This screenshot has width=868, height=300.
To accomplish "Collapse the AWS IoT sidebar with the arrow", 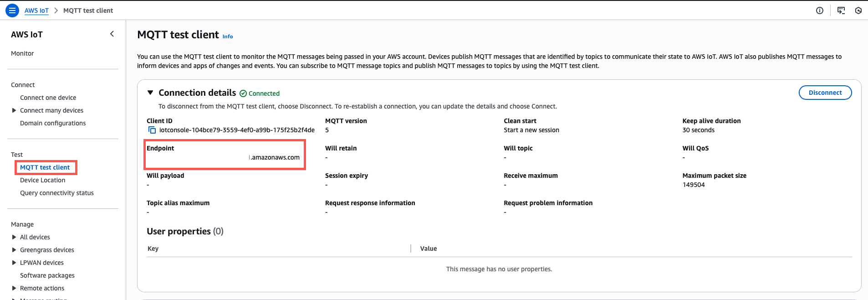I will [x=112, y=34].
